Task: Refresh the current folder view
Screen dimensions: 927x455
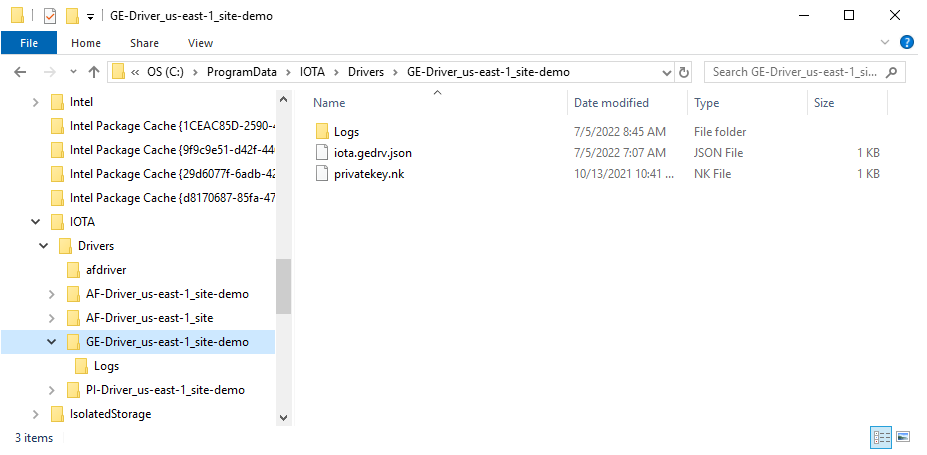Action: coord(684,73)
